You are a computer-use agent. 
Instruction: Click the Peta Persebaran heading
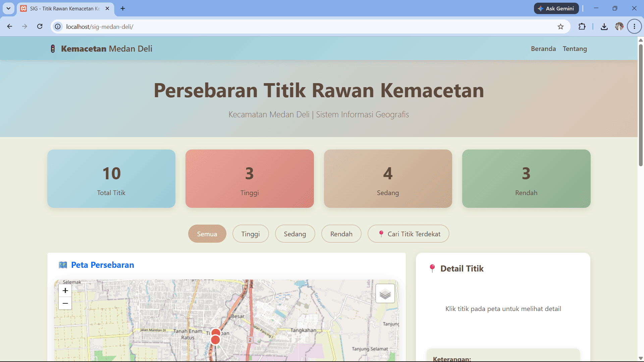click(103, 265)
